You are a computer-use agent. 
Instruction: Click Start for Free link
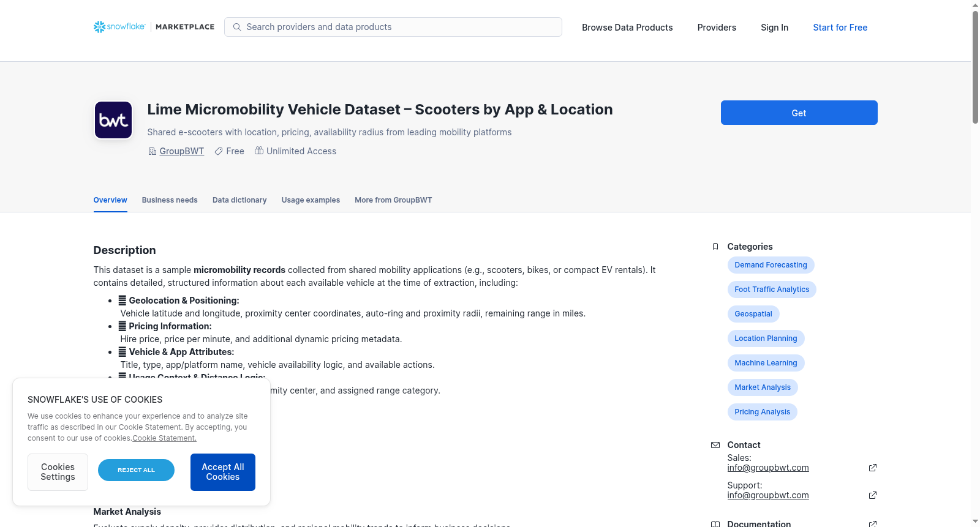coord(840,28)
